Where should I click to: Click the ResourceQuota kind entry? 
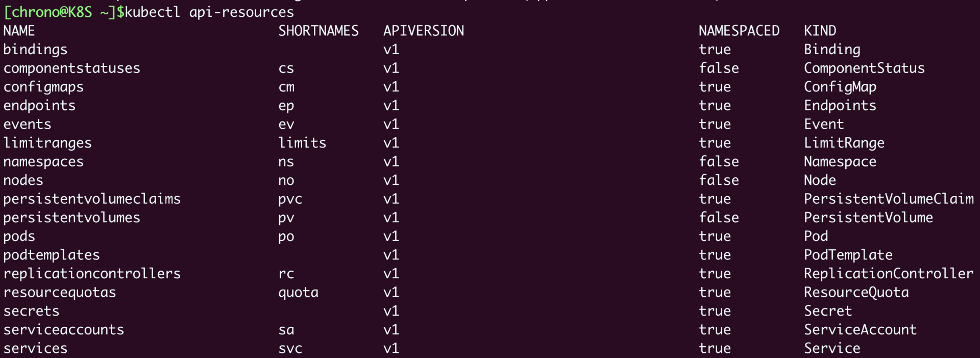pos(856,292)
